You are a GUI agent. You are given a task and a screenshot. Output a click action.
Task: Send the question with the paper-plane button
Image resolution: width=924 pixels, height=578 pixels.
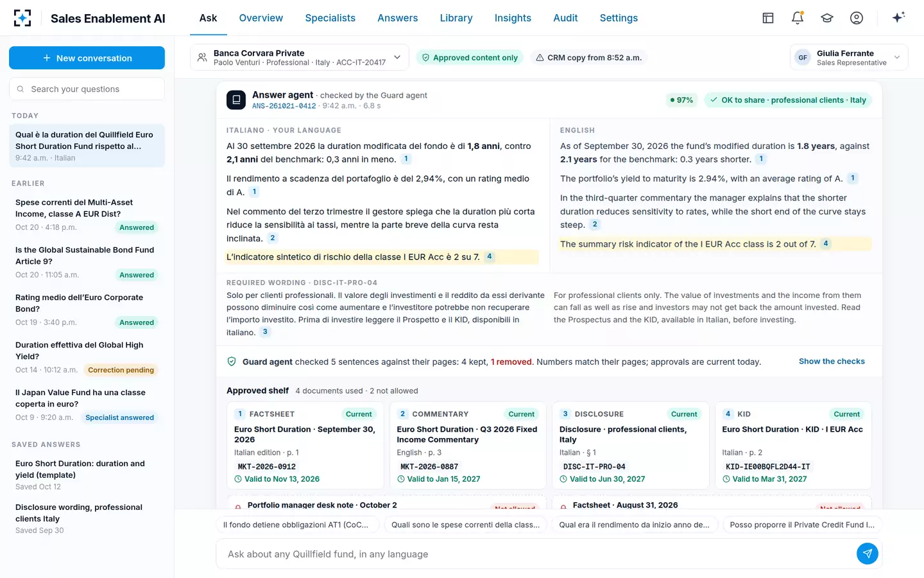point(867,554)
